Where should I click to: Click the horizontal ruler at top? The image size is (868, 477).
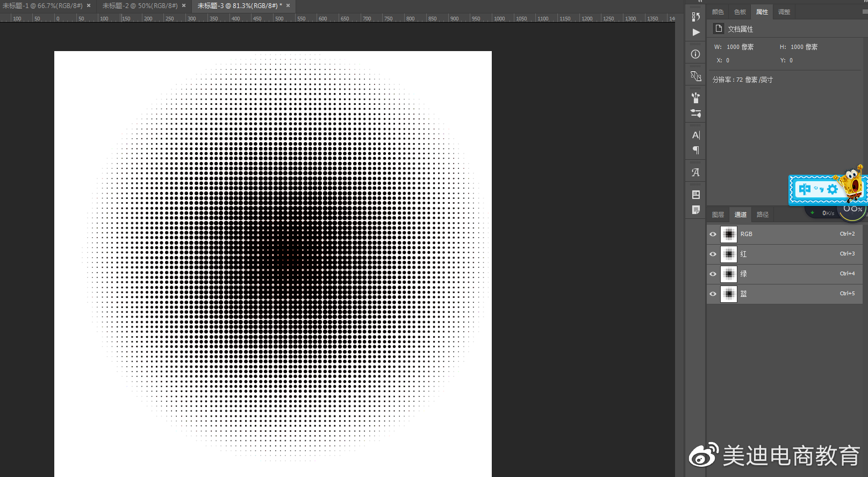338,18
